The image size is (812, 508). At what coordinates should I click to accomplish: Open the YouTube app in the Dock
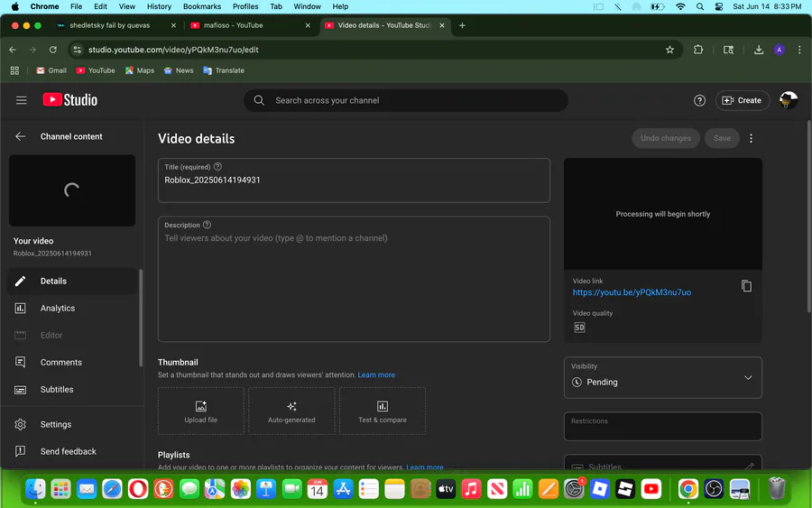click(x=651, y=488)
